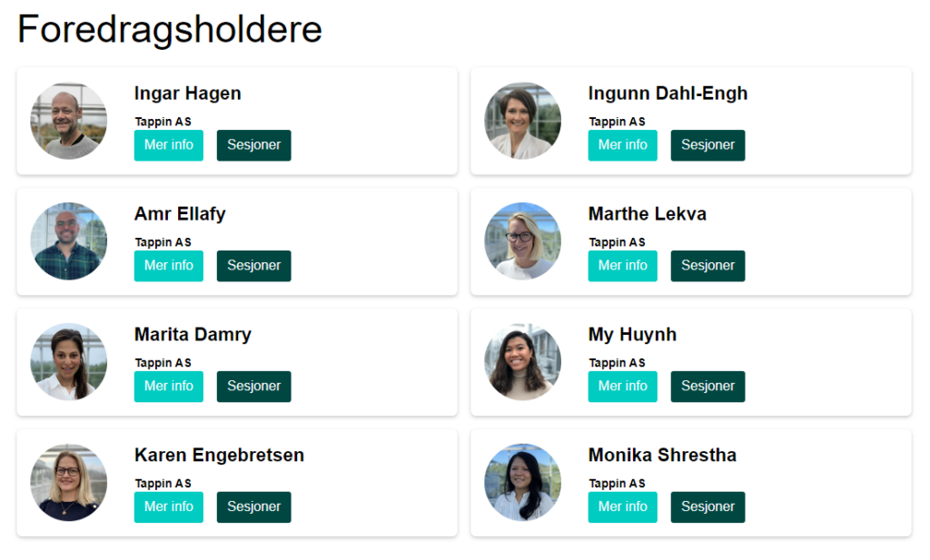View Sesjoner for Marita Damry
930x560 pixels.
pos(254,387)
